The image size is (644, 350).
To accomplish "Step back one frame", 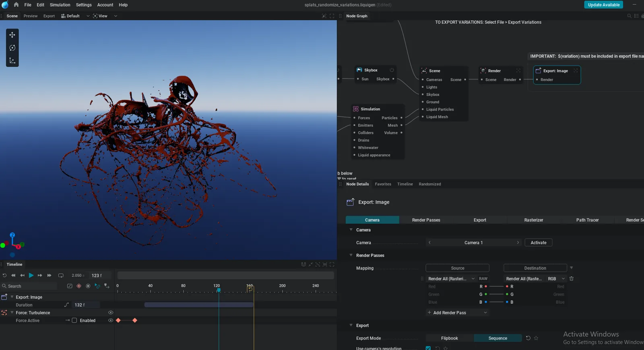I will point(22,276).
